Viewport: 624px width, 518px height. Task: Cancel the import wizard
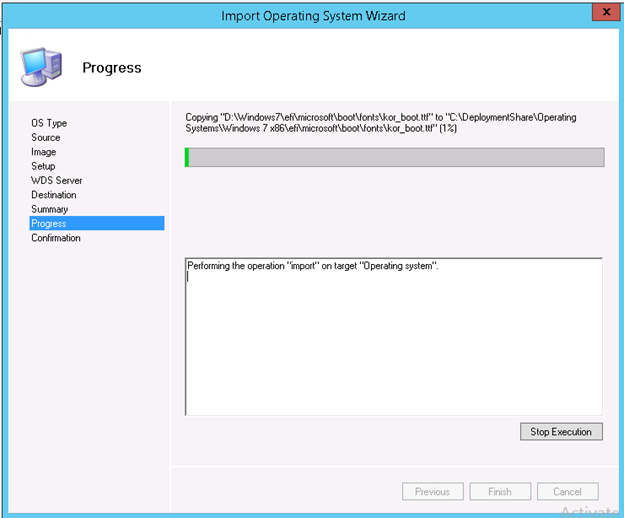pyautogui.click(x=567, y=491)
